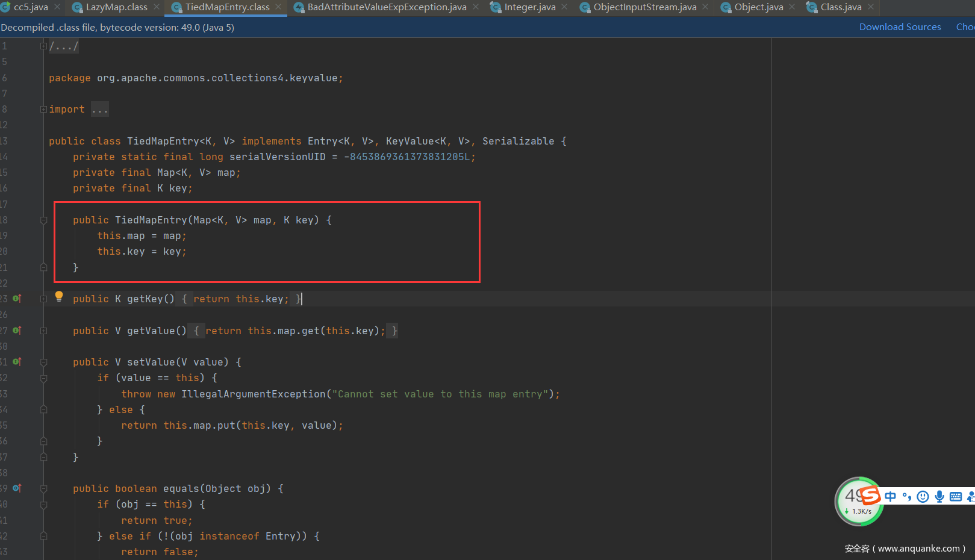Open the soft keyboard icon in IME bar
The height and width of the screenshot is (560, 975).
coord(955,497)
